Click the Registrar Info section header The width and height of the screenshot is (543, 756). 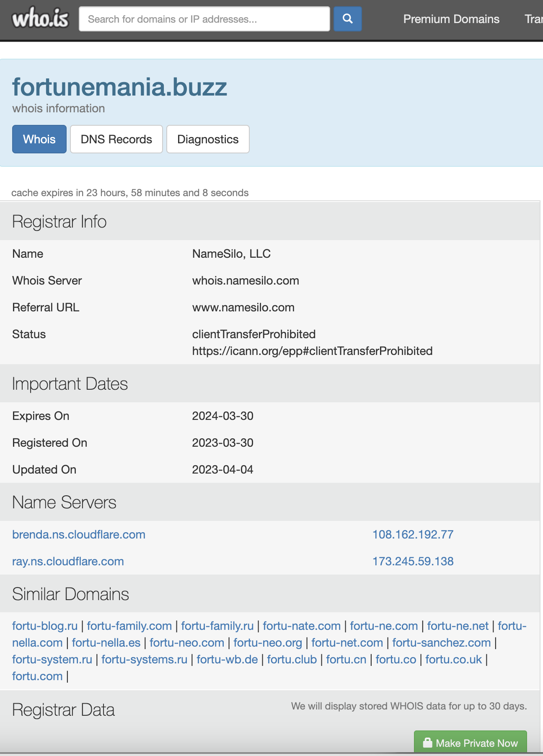pos(59,222)
